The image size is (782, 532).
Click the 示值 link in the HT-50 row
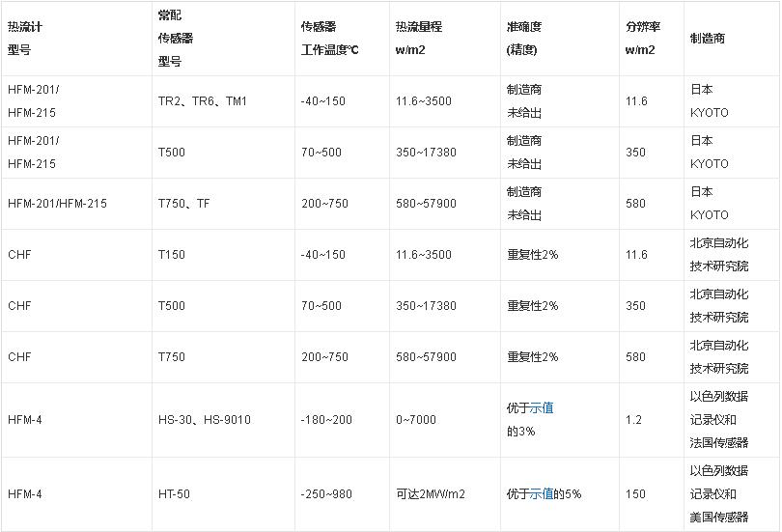pyautogui.click(x=542, y=494)
